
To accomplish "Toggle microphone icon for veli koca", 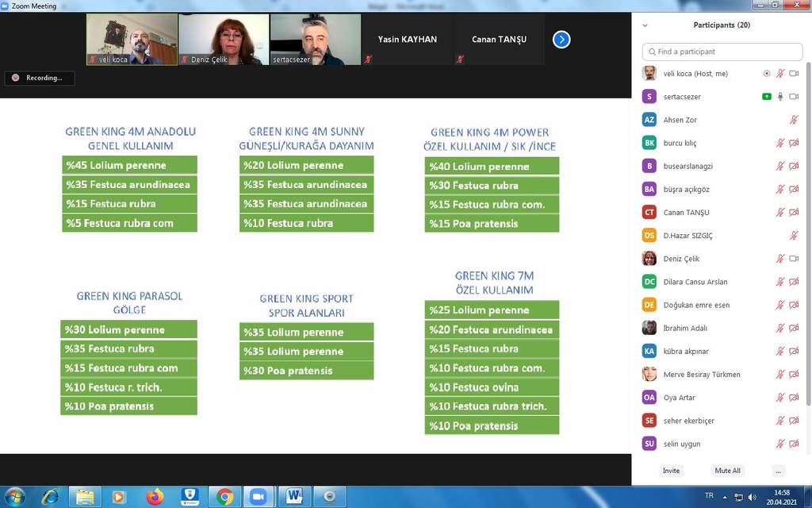I will 780,74.
